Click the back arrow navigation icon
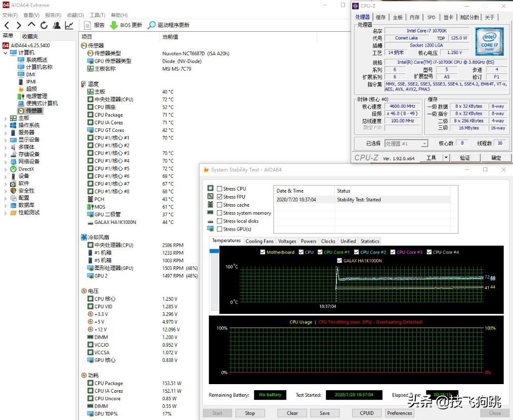 [7, 25]
